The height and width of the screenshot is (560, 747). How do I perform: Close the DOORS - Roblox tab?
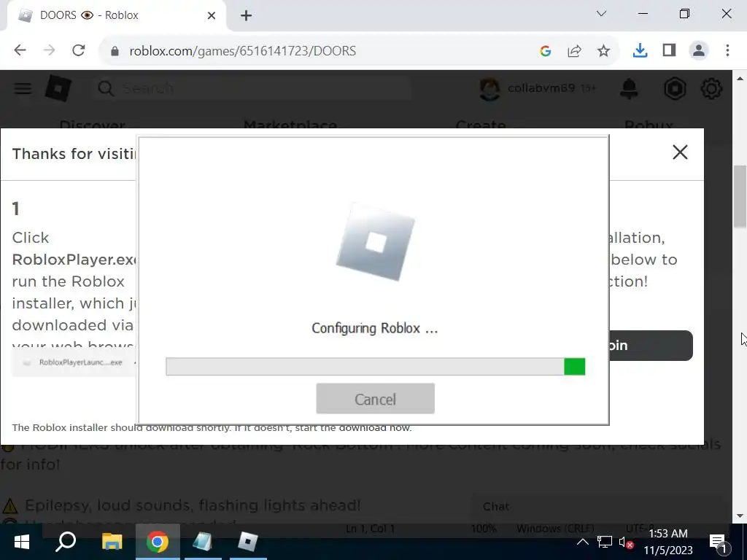212,16
